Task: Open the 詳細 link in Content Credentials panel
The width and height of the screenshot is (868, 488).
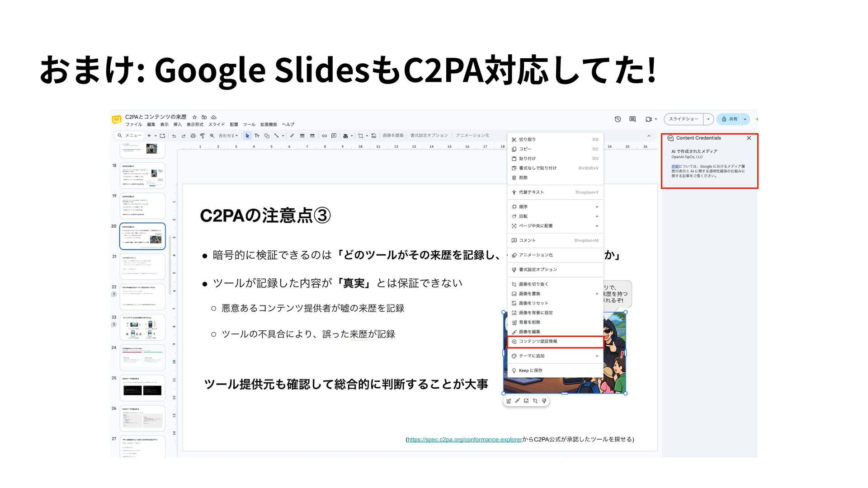Action: pyautogui.click(x=675, y=167)
